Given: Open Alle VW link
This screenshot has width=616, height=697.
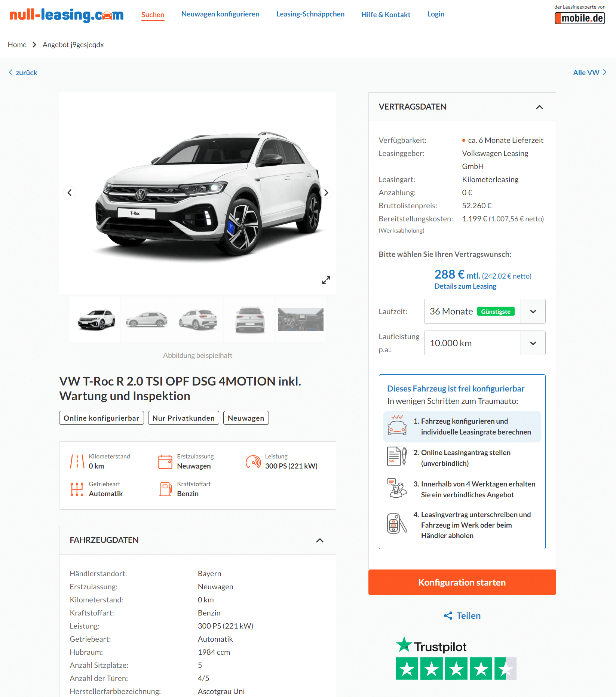Looking at the screenshot, I should click(x=590, y=73).
